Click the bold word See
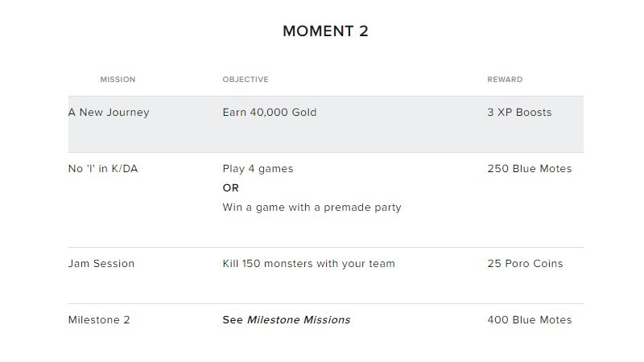This screenshot has height=362, width=644. point(233,320)
